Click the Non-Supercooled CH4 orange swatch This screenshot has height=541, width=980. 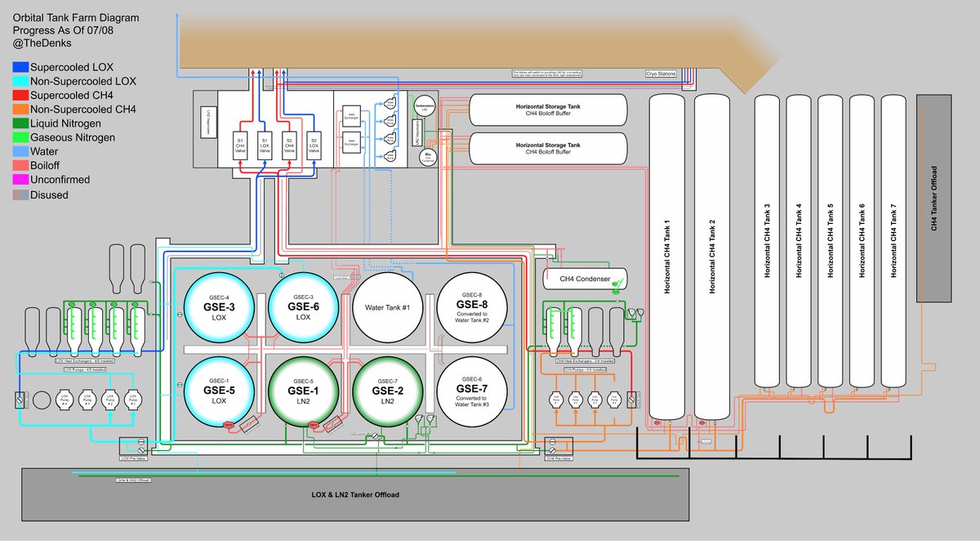tap(20, 109)
